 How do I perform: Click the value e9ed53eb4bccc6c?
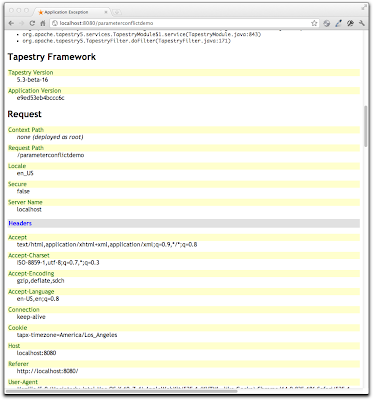pos(41,98)
